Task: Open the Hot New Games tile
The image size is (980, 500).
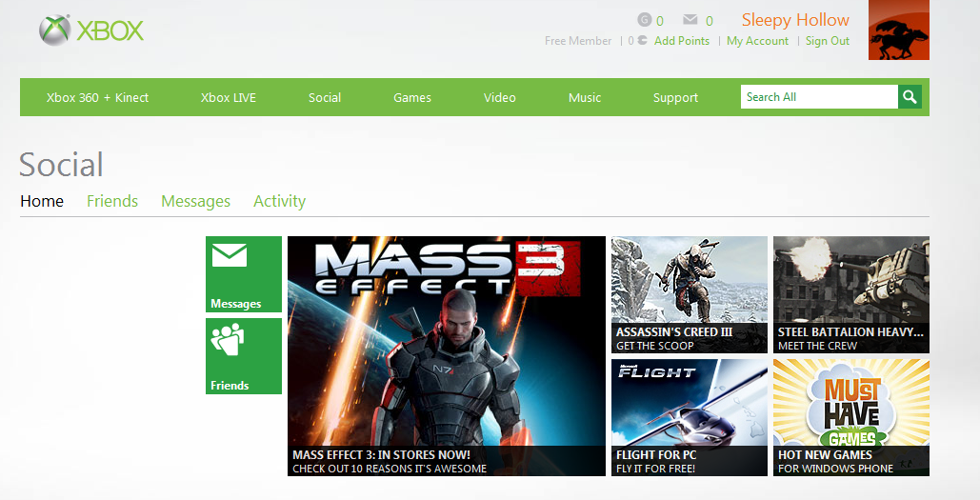Action: click(x=851, y=417)
